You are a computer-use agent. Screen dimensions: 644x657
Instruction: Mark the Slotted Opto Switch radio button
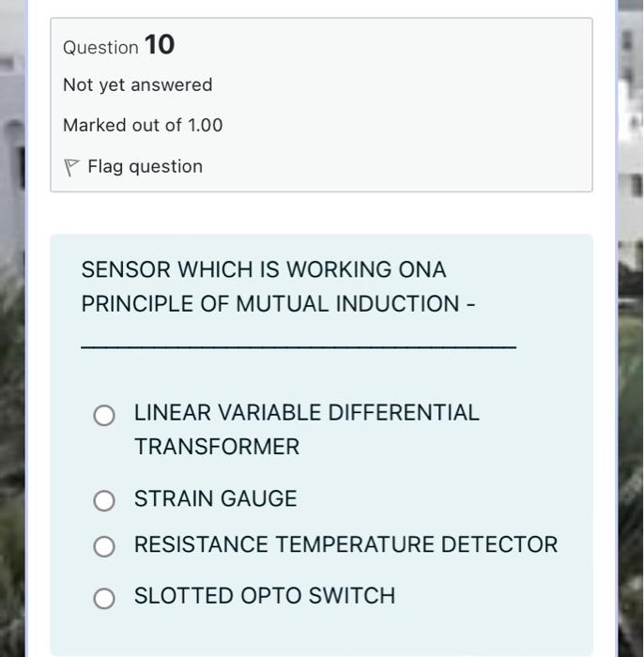(104, 598)
